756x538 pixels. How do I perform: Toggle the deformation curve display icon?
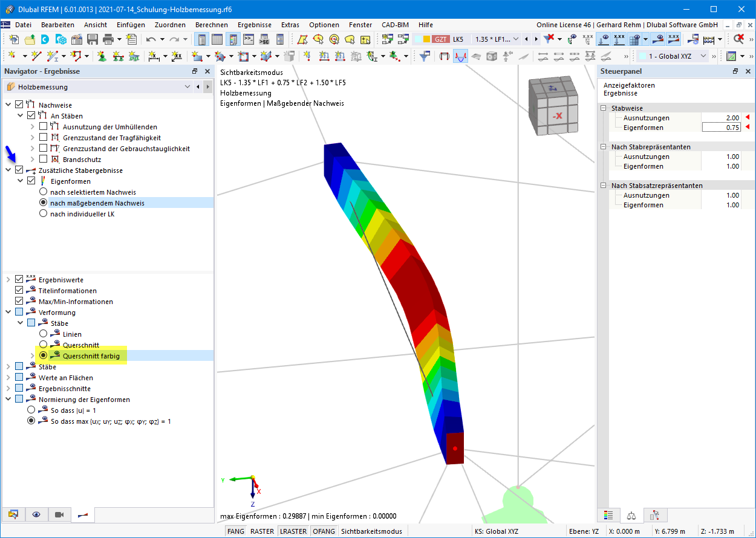tap(460, 56)
